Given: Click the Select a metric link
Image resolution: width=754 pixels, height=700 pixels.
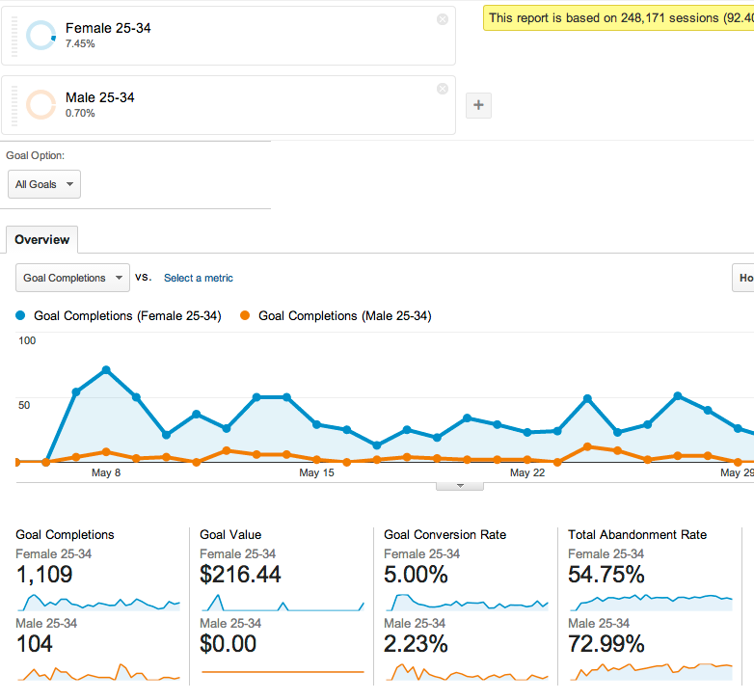Looking at the screenshot, I should pyautogui.click(x=198, y=278).
